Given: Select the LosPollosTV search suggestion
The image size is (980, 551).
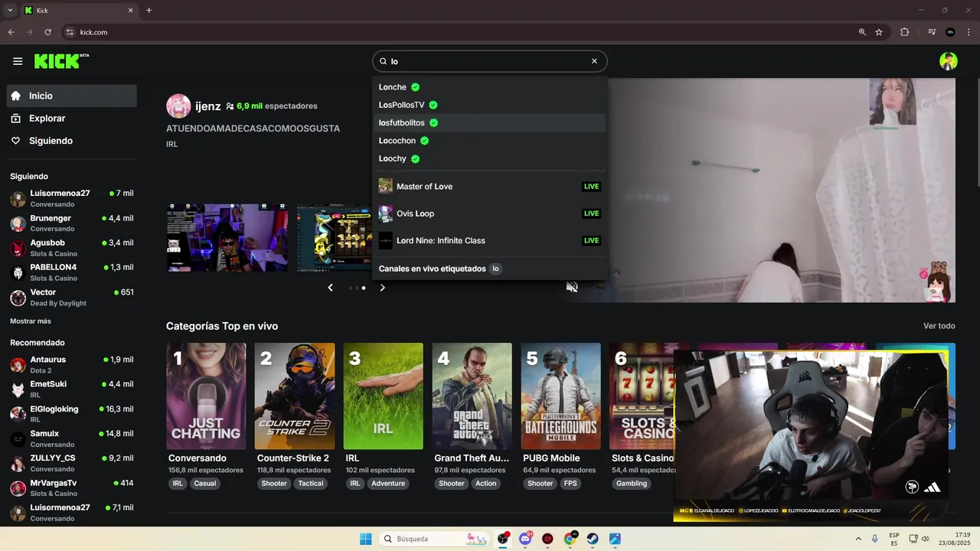Looking at the screenshot, I should [x=490, y=105].
